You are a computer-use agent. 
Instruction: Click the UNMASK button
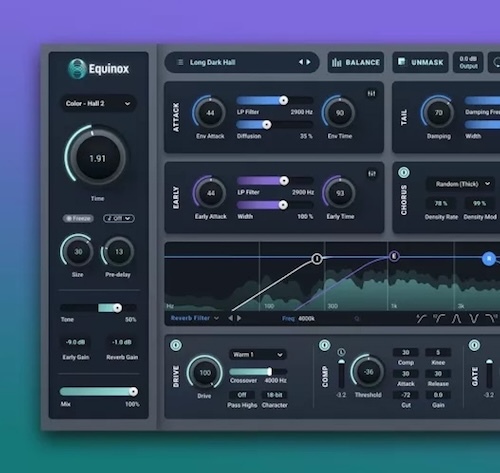click(421, 62)
